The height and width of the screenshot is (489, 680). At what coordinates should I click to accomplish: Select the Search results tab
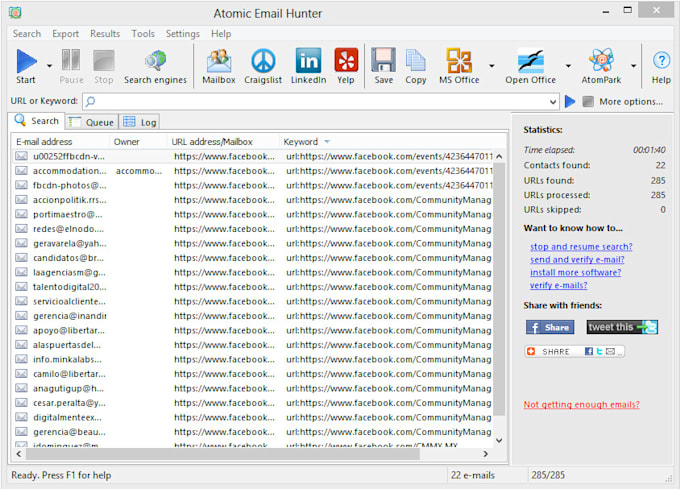point(36,121)
